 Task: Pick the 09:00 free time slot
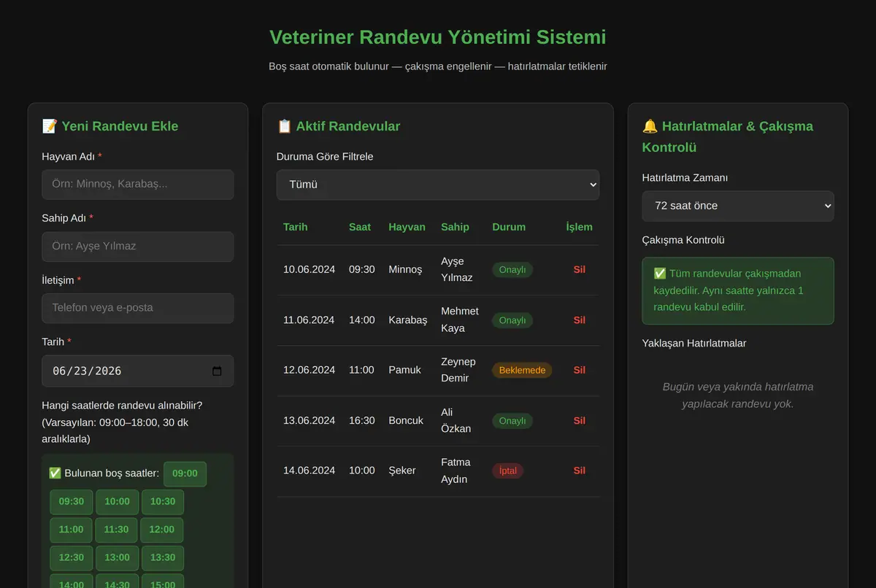185,473
